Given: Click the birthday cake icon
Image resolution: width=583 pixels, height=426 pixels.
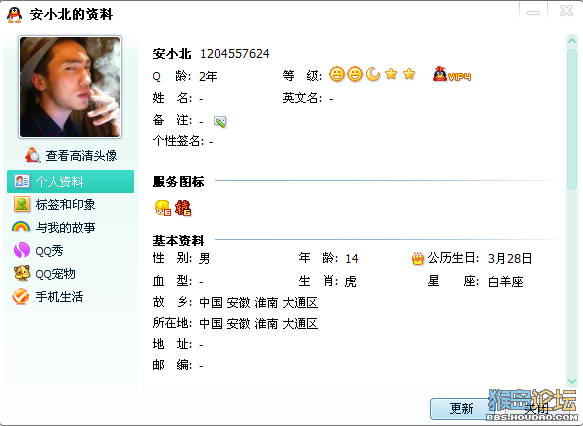Looking at the screenshot, I should coord(418,258).
